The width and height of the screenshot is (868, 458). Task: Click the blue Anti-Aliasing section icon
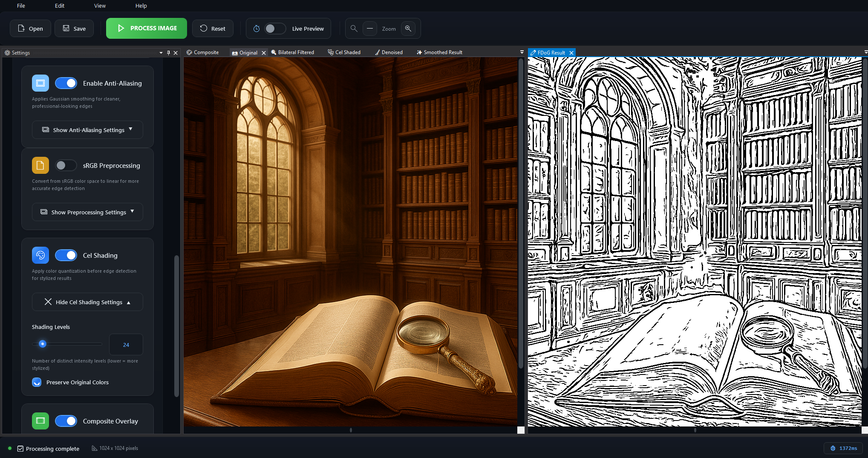tap(40, 83)
